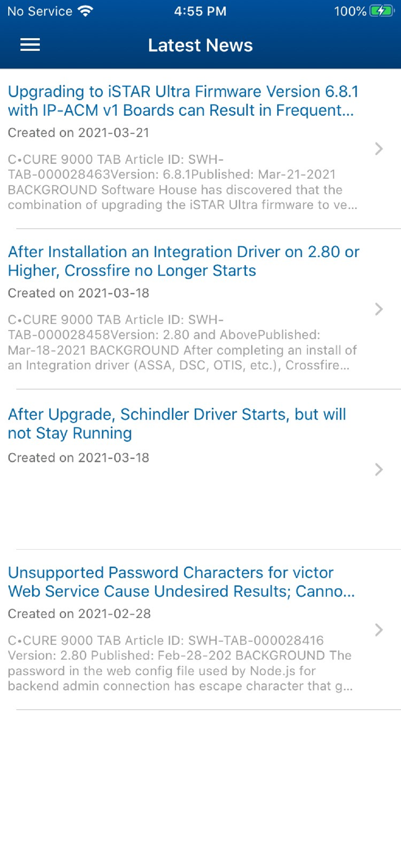Tap the 4:55 PM clock display

tap(200, 11)
